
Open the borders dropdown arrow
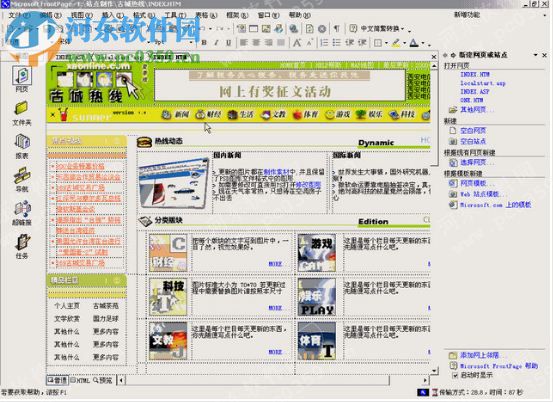[386, 43]
